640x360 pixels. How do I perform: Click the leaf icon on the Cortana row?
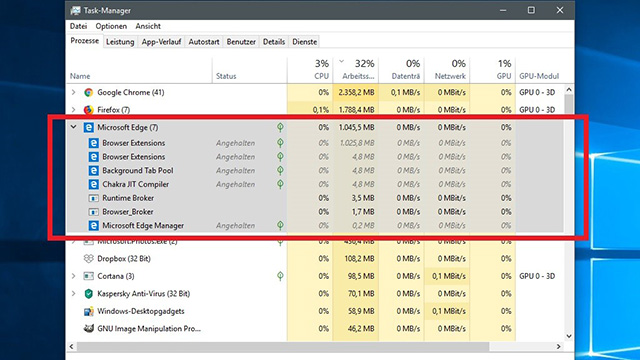tap(280, 276)
